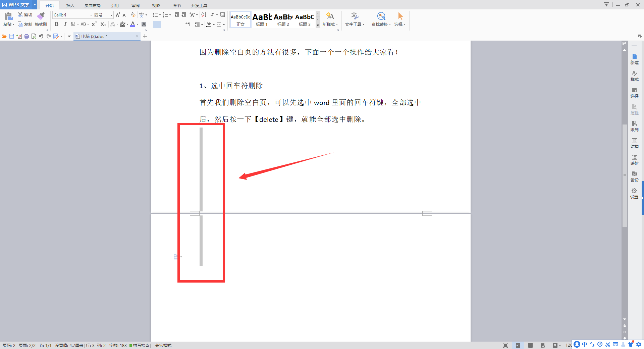644x349 pixels.
Task: Open the Structure (结构) sidebar panel
Action: [x=634, y=143]
